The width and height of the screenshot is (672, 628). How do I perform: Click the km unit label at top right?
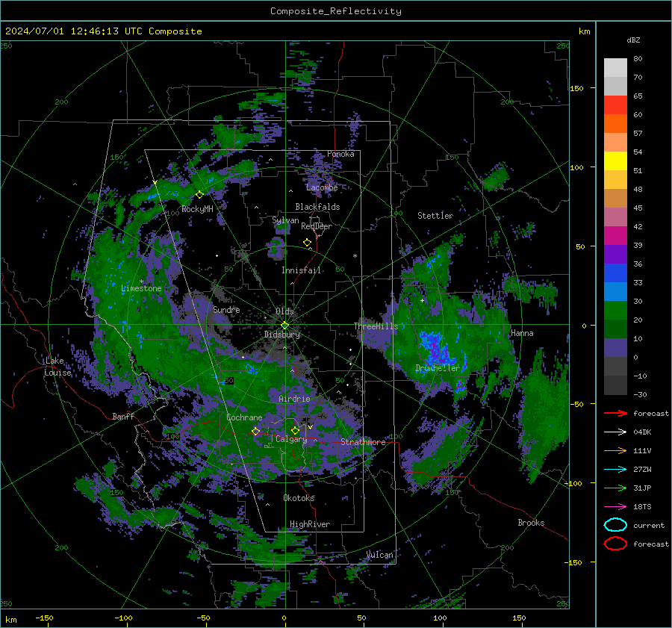(x=584, y=31)
